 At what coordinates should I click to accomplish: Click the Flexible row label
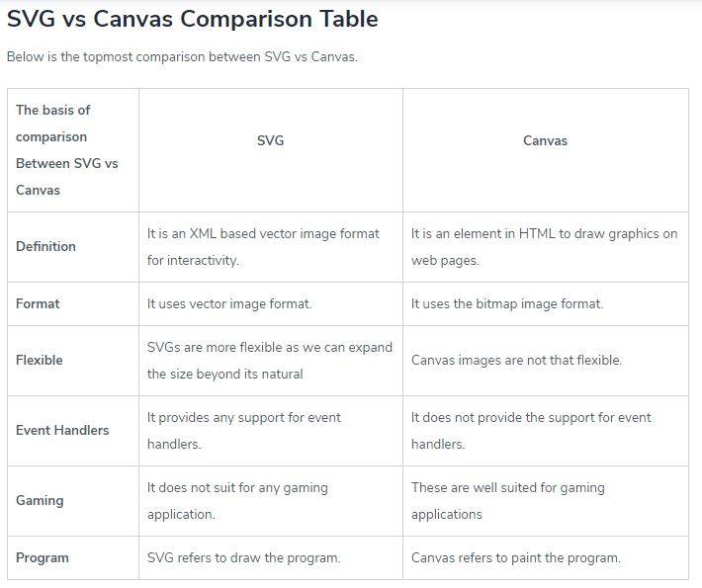click(40, 360)
